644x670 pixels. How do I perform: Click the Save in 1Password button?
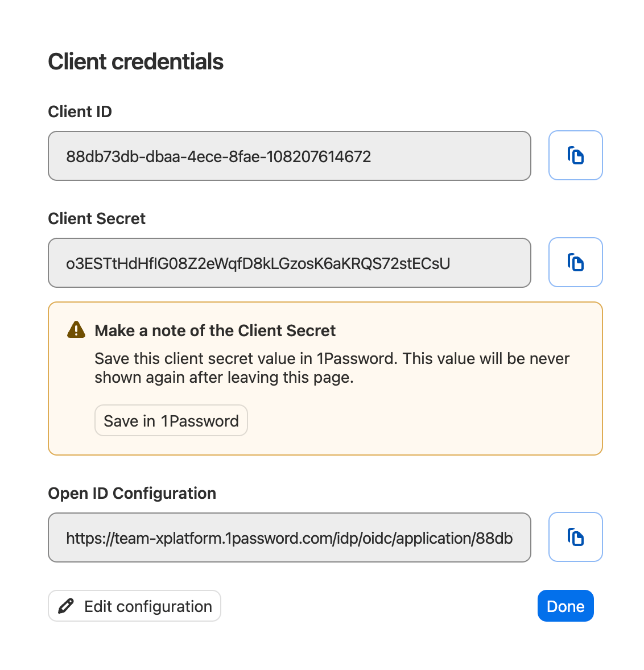171,420
